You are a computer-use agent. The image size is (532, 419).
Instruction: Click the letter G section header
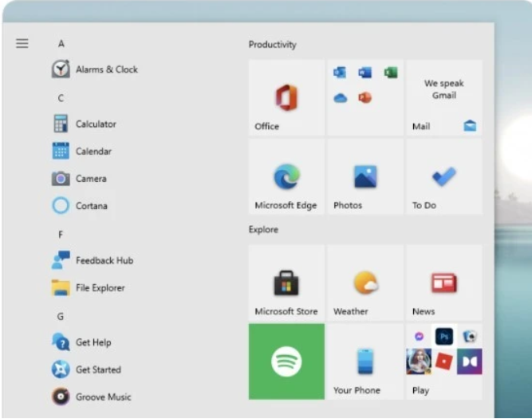click(x=61, y=316)
